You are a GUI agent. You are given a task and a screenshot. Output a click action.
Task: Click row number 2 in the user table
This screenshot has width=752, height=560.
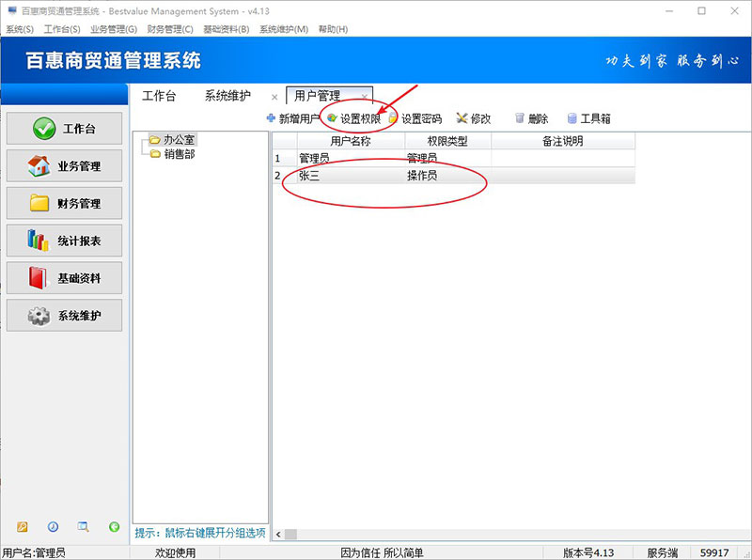(x=285, y=176)
